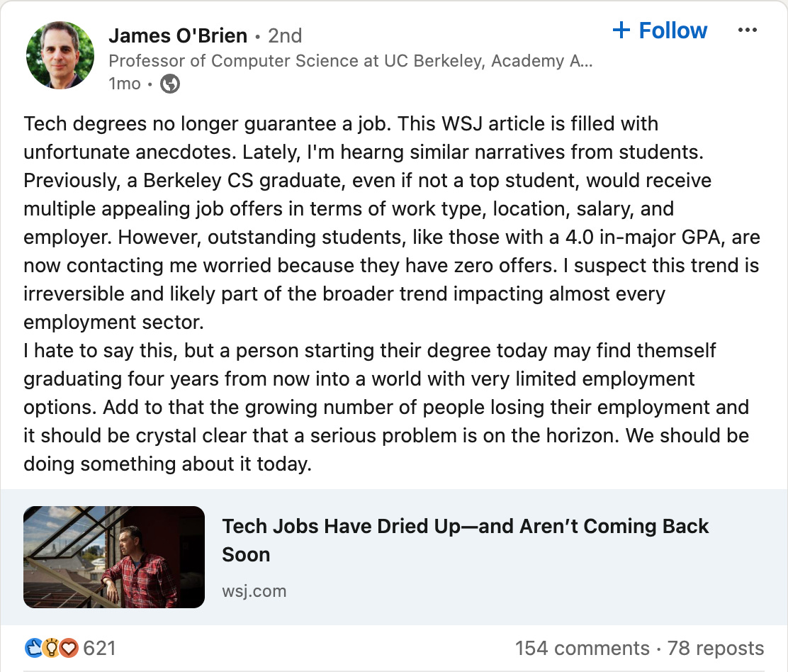Click the plus icon on the Follow button
788x672 pixels.
coord(622,30)
